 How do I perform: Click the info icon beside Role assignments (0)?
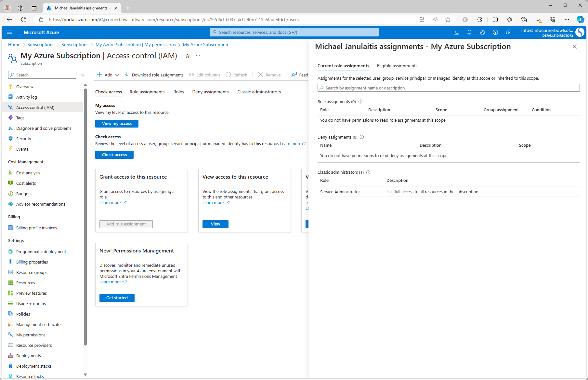click(x=360, y=102)
